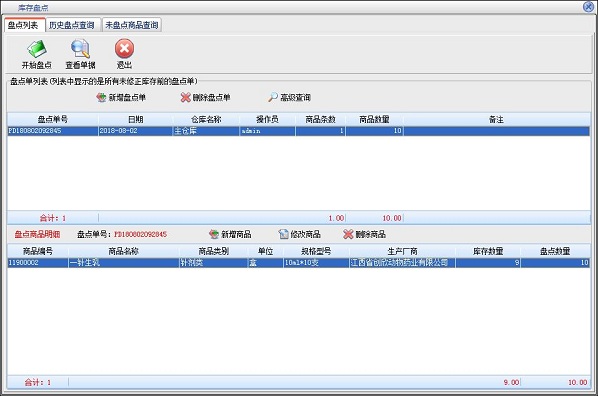Sort by 日期 column header
Image resolution: width=598 pixels, height=396 pixels.
click(136, 119)
